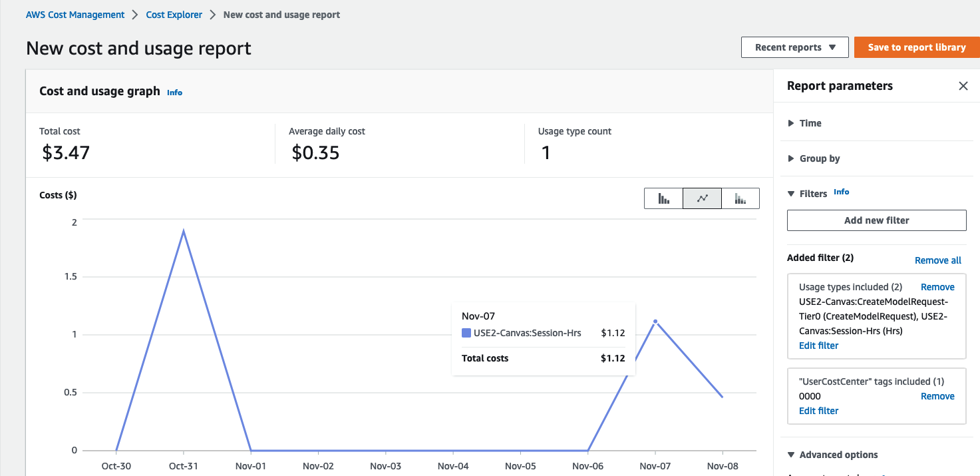The image size is (980, 476).
Task: Go to Cost Explorer breadcrumb link
Action: (x=174, y=15)
